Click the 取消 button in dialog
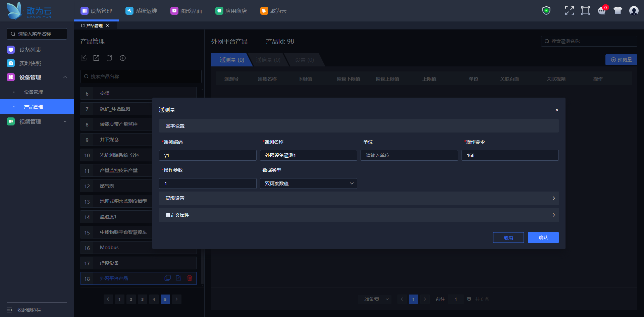The image size is (644, 317). click(x=508, y=237)
